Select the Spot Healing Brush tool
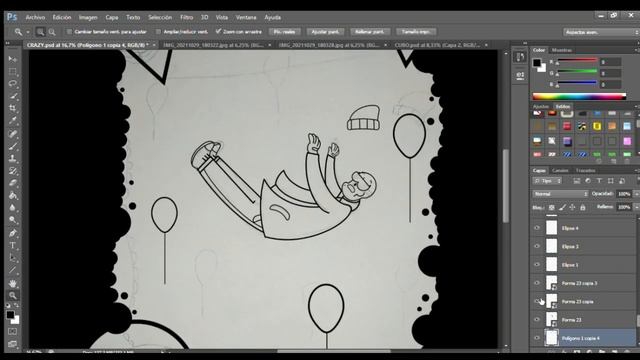 tap(13, 133)
